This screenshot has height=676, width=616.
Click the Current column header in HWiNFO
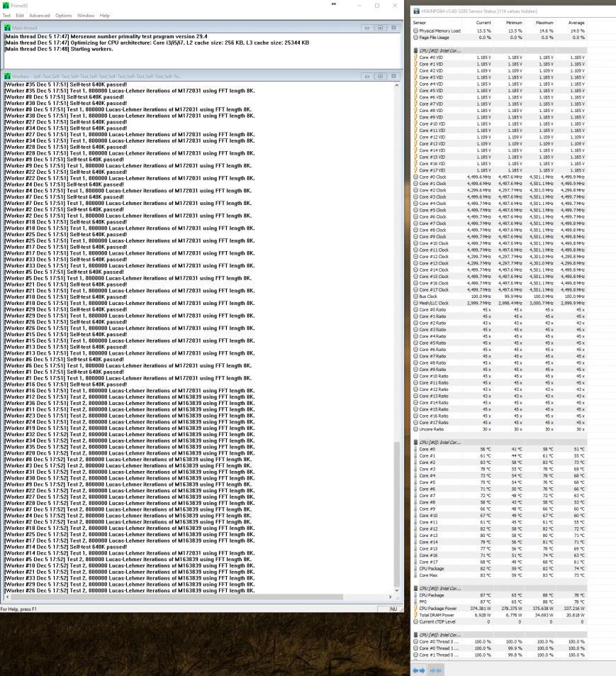(483, 23)
